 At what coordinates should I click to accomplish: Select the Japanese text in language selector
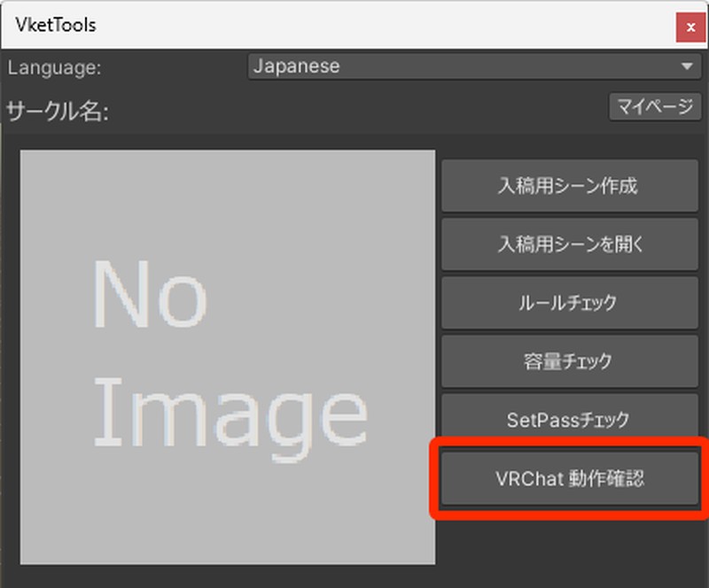coord(296,66)
